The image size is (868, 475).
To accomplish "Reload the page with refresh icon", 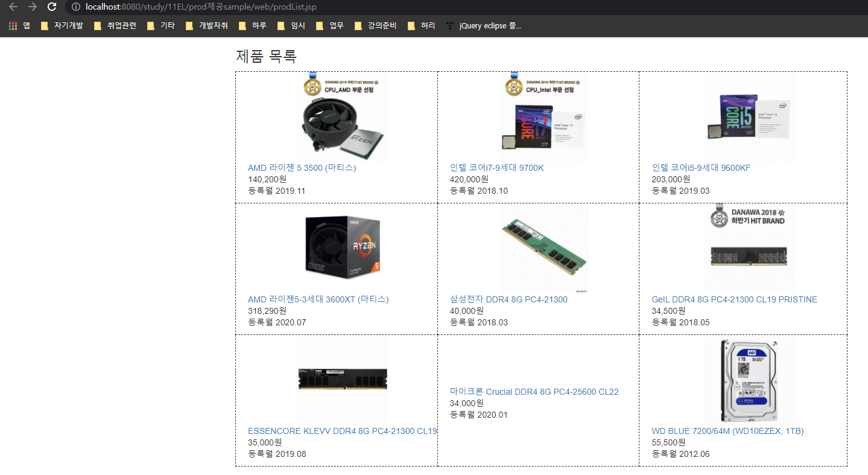I will tap(52, 7).
